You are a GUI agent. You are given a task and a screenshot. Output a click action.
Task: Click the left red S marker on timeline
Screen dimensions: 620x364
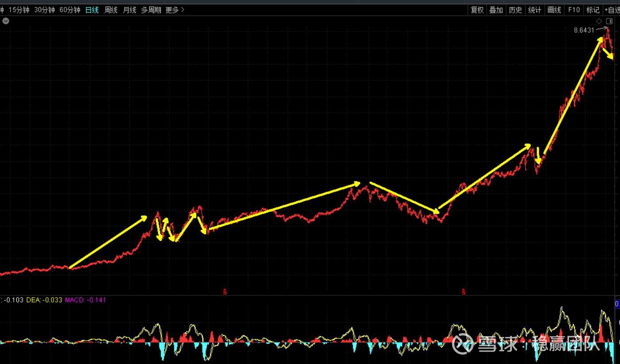pos(225,291)
